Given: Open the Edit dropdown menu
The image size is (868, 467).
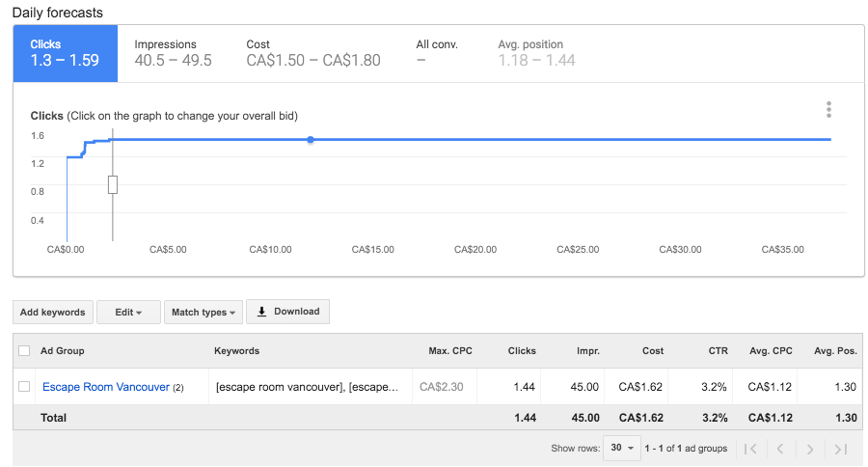Looking at the screenshot, I should [x=128, y=313].
